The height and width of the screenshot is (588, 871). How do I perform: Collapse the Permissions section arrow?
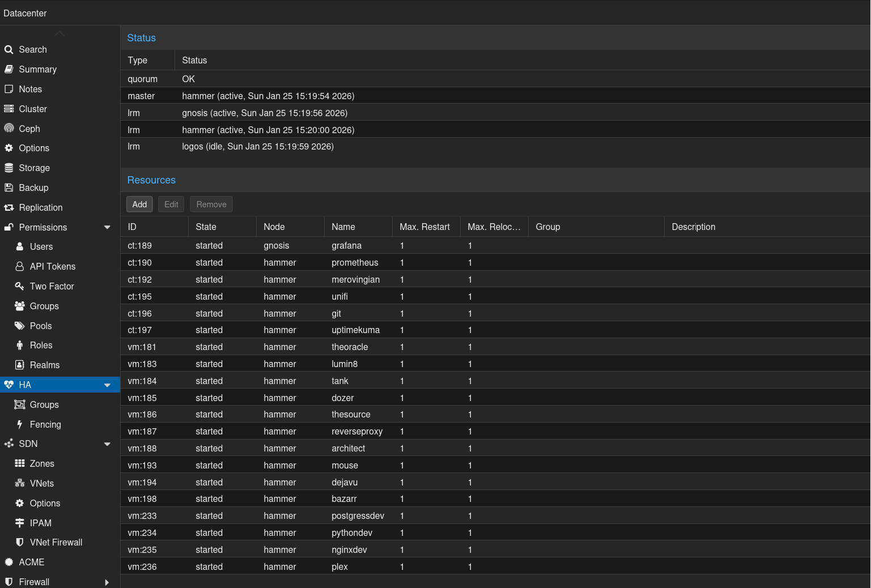pyautogui.click(x=107, y=227)
